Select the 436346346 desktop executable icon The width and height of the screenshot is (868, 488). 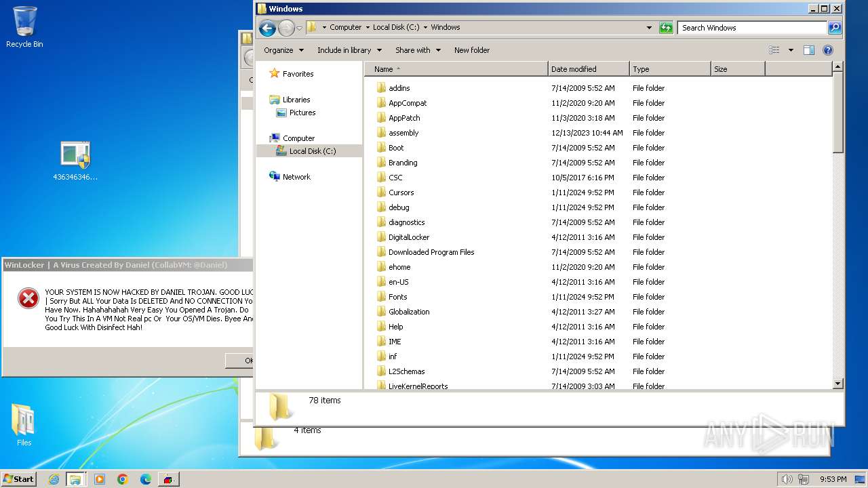click(x=75, y=161)
